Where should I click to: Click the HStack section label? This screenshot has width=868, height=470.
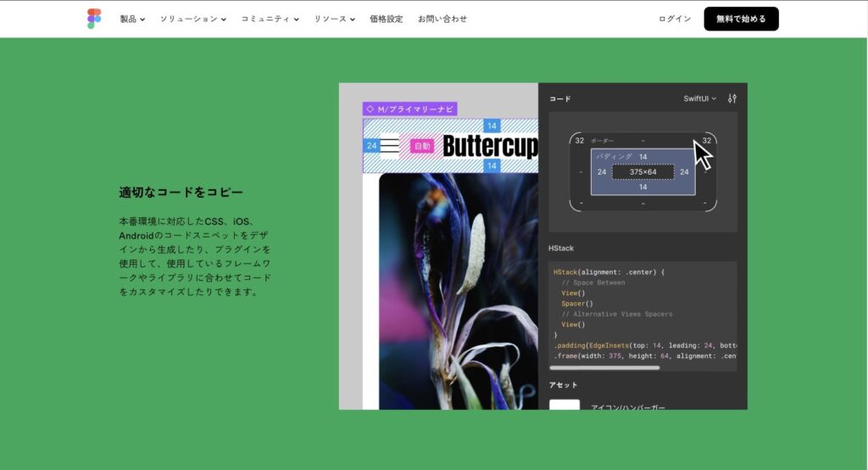click(561, 249)
